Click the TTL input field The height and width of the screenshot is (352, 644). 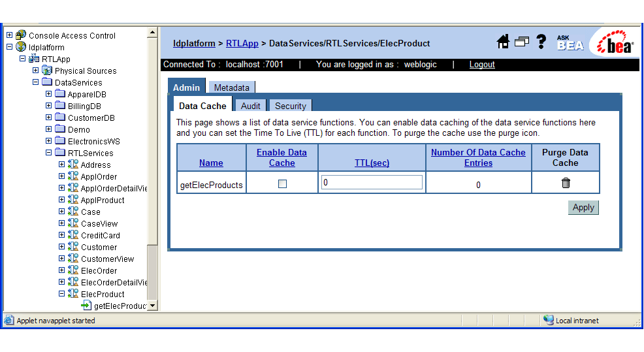tap(372, 182)
